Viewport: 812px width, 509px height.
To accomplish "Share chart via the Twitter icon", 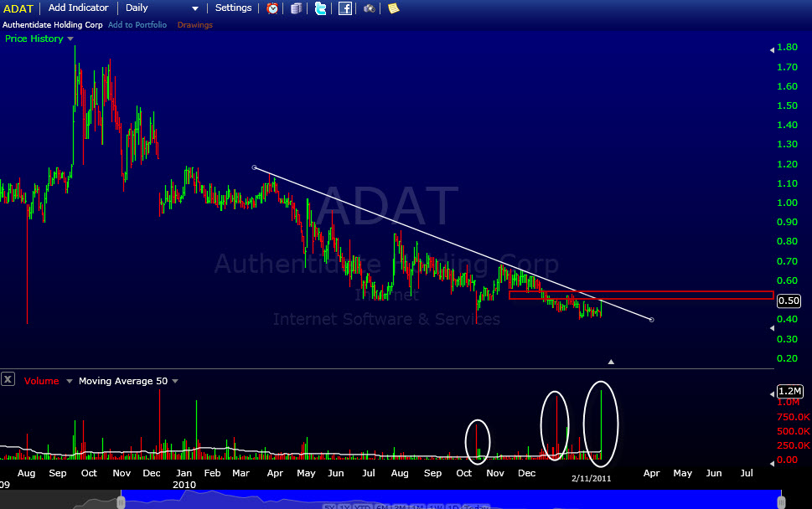I will click(321, 8).
